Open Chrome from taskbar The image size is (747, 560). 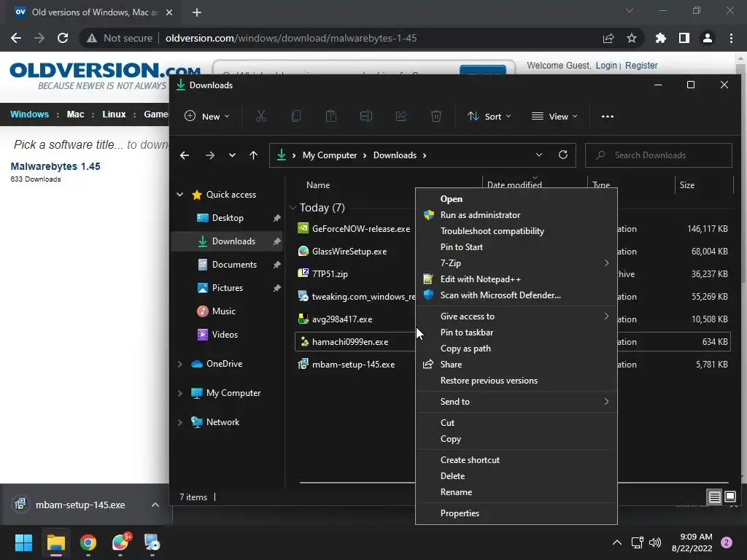[88, 542]
